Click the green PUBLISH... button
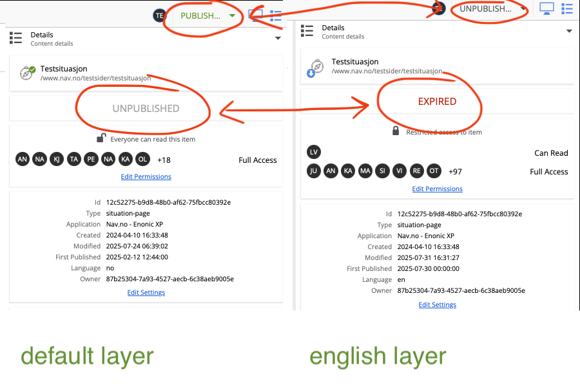This screenshot has width=580, height=392. point(200,16)
